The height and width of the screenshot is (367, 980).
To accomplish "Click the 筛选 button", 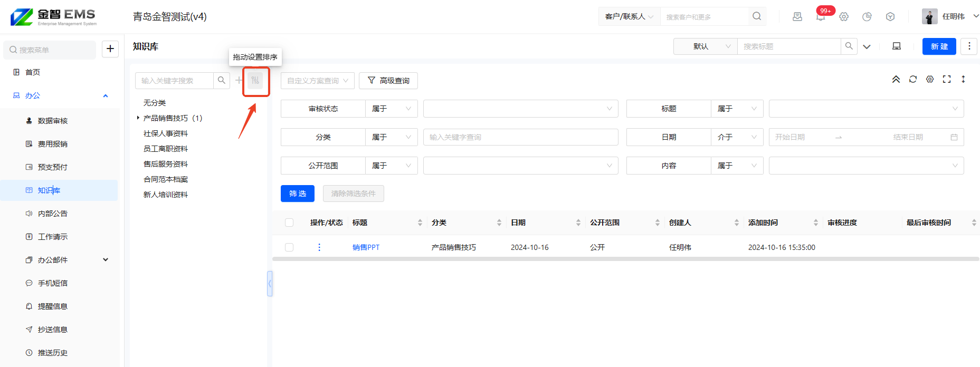I will coord(298,194).
